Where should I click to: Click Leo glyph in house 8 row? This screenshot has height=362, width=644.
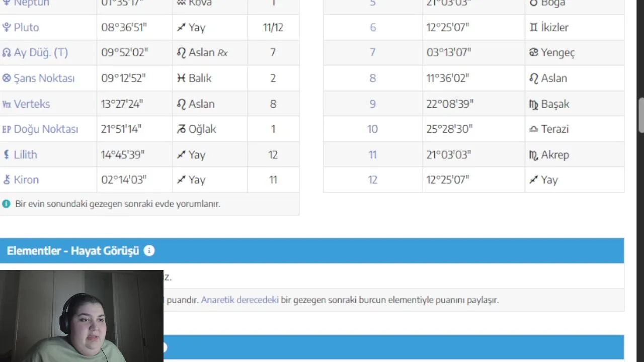tap(534, 78)
